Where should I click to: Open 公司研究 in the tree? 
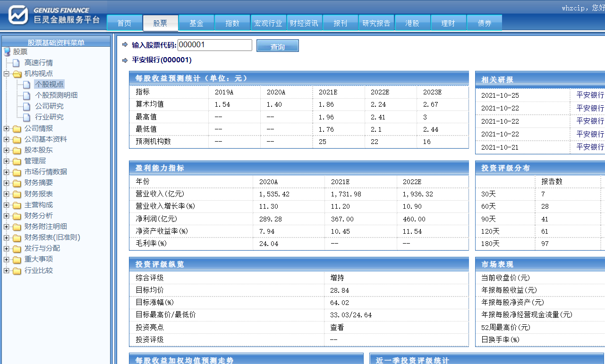click(49, 106)
